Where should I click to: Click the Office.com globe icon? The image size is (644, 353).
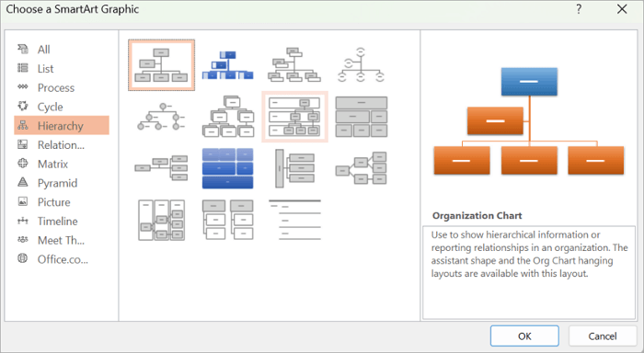pos(23,258)
